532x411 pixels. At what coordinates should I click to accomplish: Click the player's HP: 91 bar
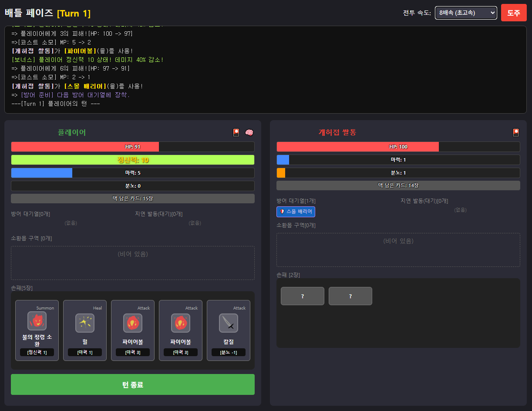[133, 147]
